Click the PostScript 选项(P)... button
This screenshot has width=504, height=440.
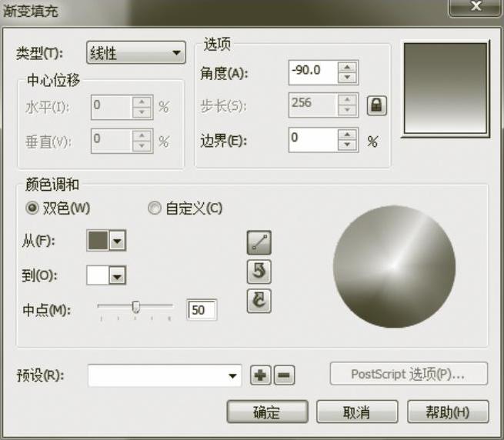pos(409,374)
